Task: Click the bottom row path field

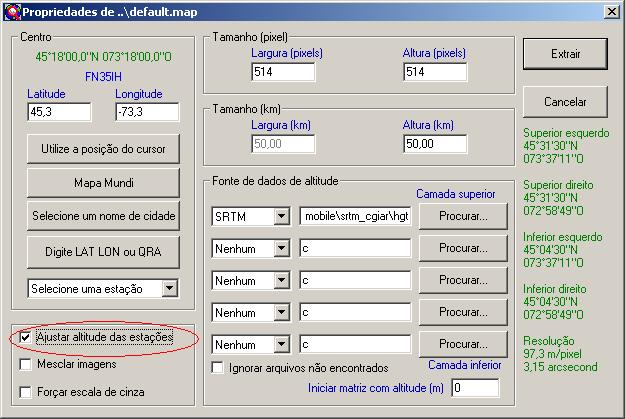Action: [x=355, y=344]
